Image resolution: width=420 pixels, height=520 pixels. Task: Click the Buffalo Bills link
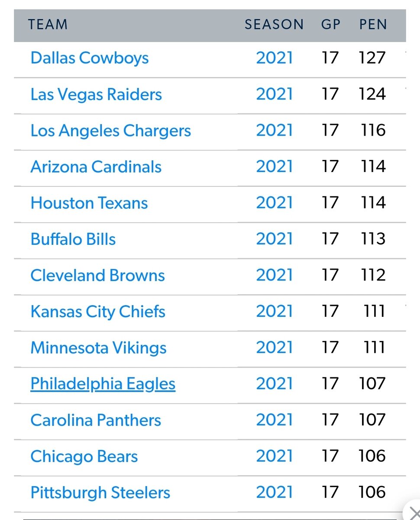coord(73,239)
